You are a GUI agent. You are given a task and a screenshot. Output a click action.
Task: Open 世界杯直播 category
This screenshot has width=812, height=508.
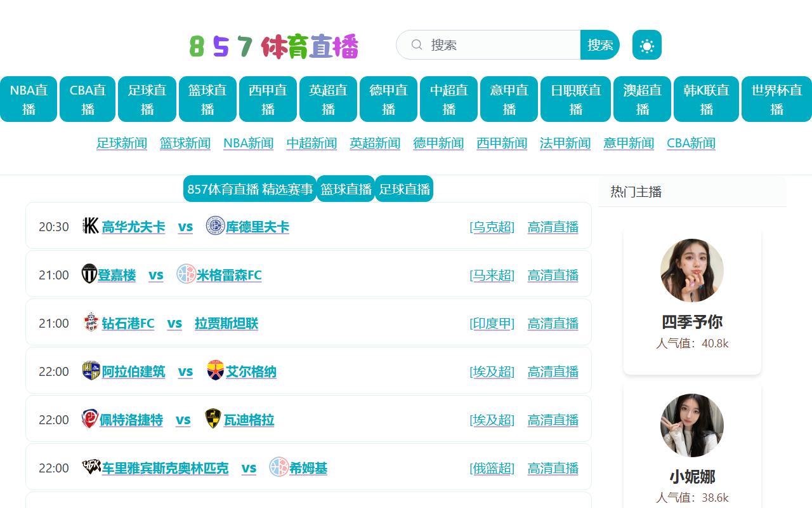(x=776, y=99)
